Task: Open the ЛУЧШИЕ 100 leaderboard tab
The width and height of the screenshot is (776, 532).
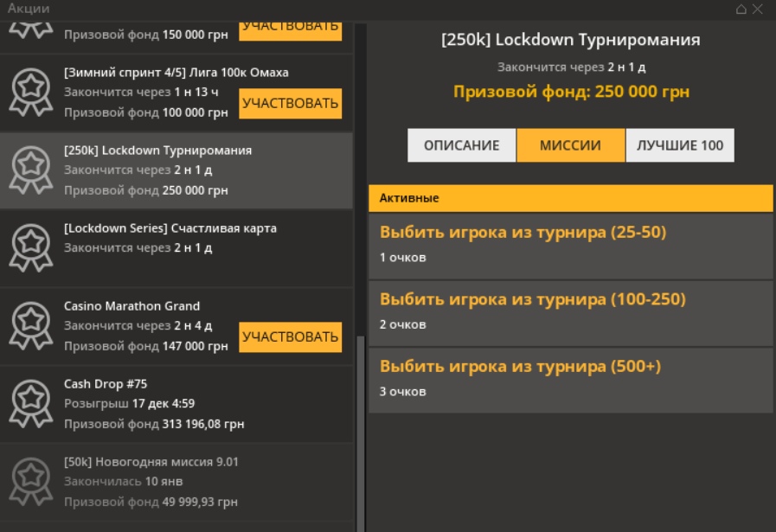Action: point(680,145)
